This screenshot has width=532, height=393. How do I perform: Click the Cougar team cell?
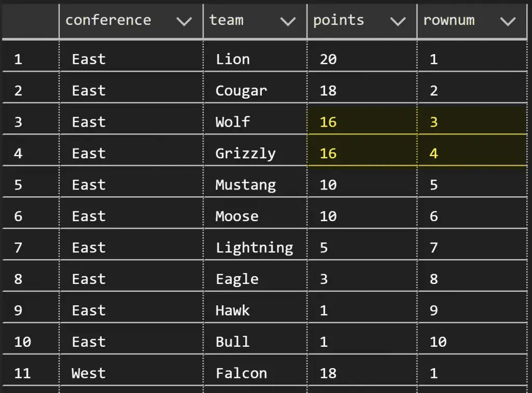click(255, 90)
